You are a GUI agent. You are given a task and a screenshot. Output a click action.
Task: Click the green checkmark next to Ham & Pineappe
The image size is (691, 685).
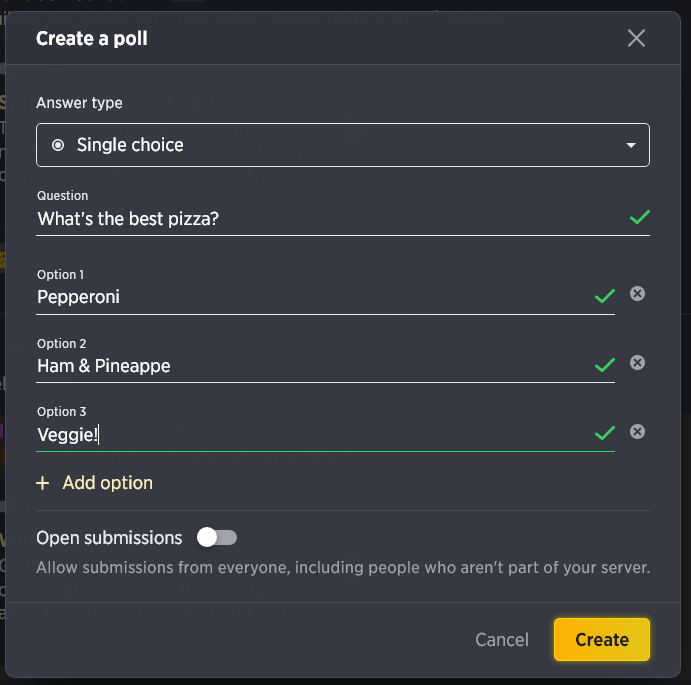pyautogui.click(x=605, y=365)
